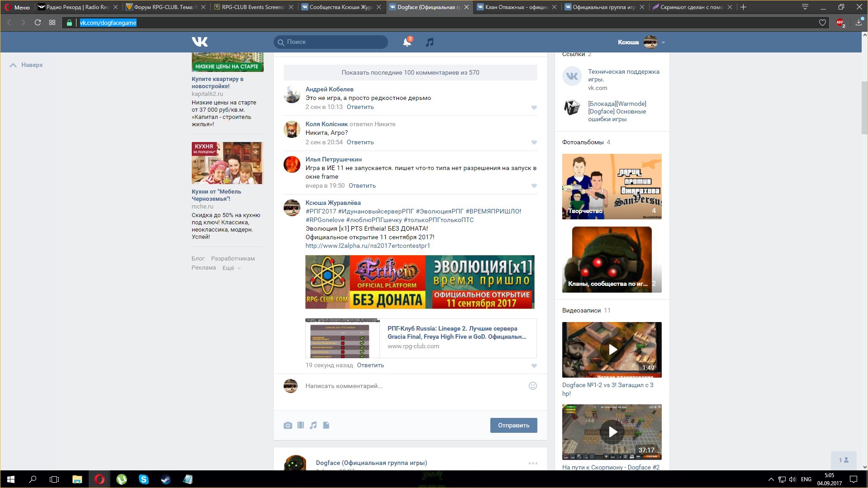Open the notifications bell icon
This screenshot has height=488, width=868.
(407, 42)
